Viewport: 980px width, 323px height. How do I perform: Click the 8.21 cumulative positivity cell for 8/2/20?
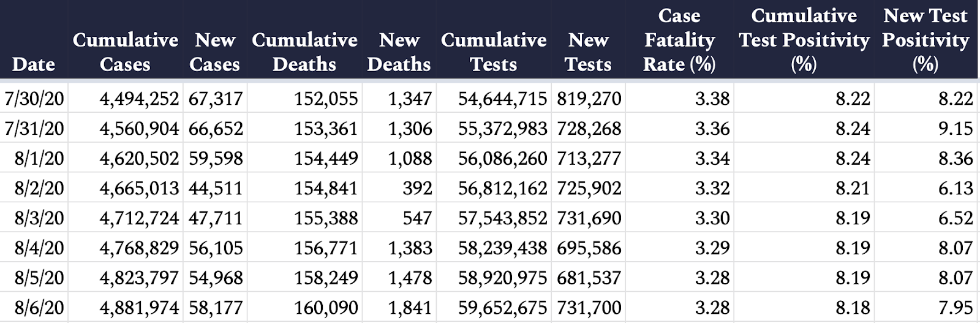coord(804,188)
